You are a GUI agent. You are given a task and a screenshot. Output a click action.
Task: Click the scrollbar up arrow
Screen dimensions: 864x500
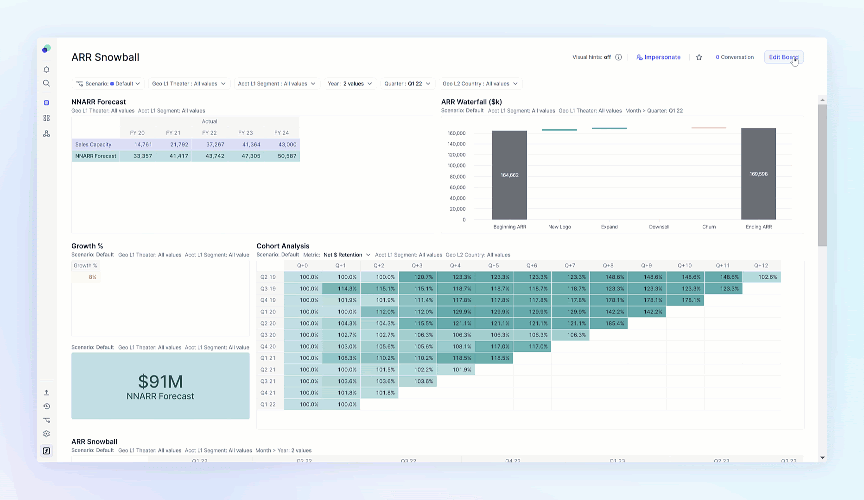click(x=822, y=100)
